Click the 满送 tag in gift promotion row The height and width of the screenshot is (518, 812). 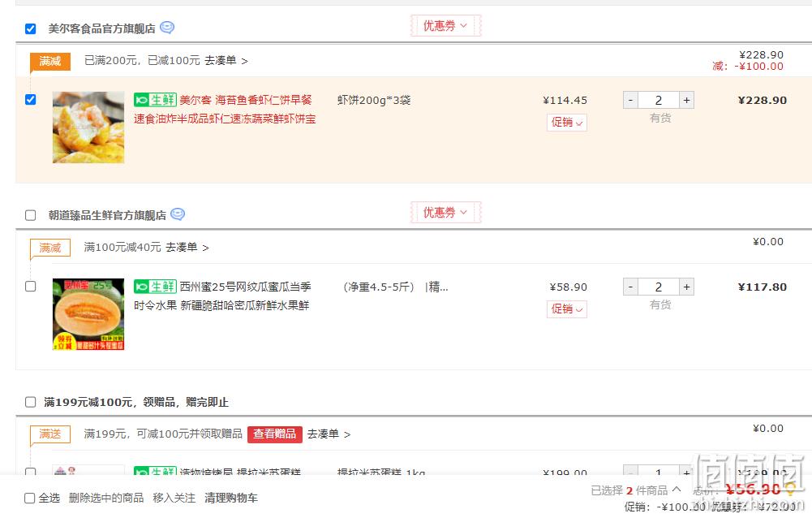(50, 435)
